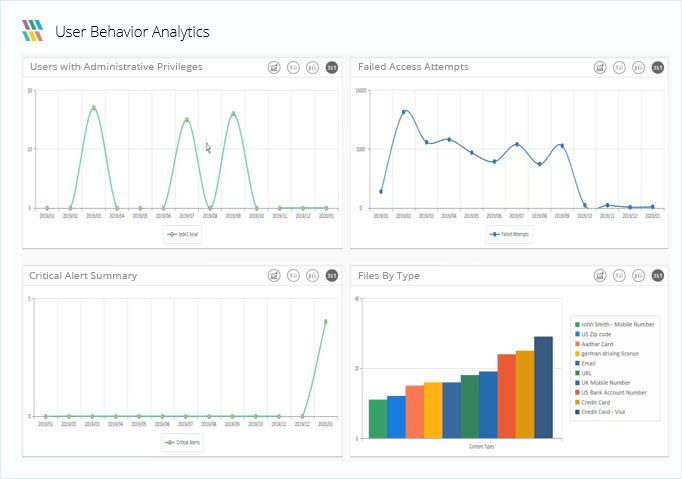
Task: Toggle lpde1.local series in chart legend
Action: [183, 234]
